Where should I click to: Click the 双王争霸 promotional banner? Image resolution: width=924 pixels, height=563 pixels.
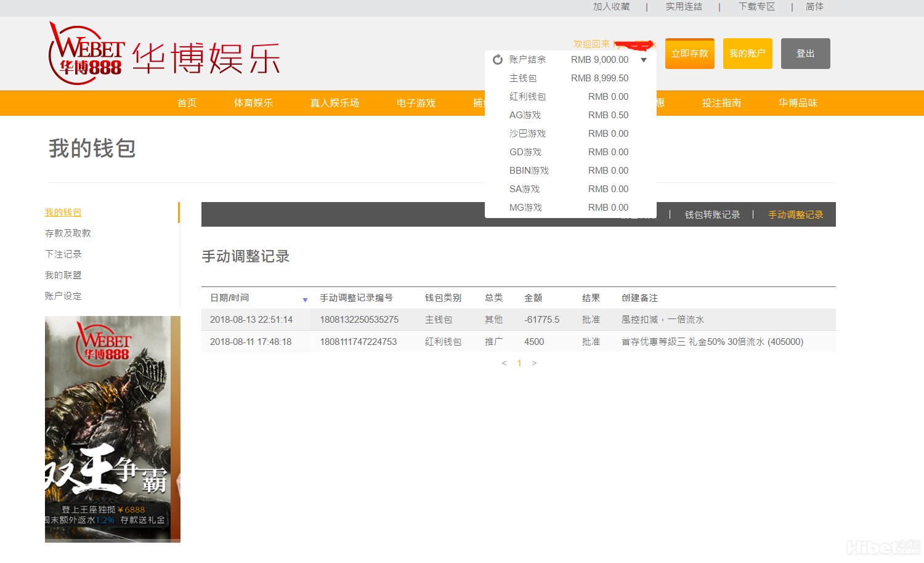pos(112,429)
